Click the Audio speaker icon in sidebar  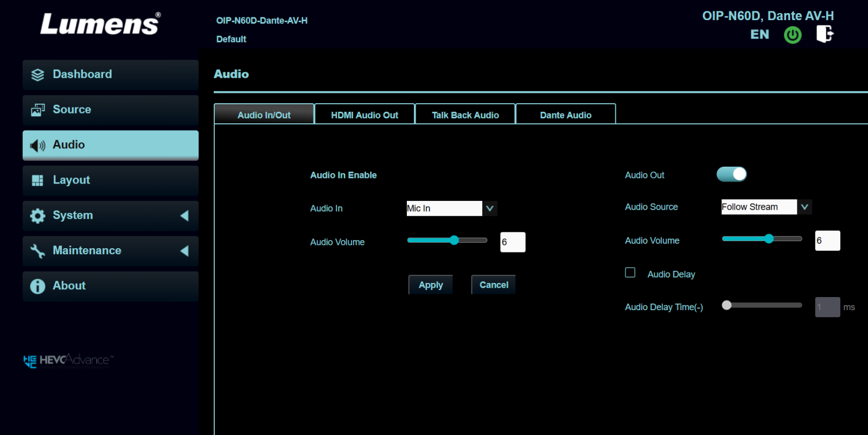(37, 146)
